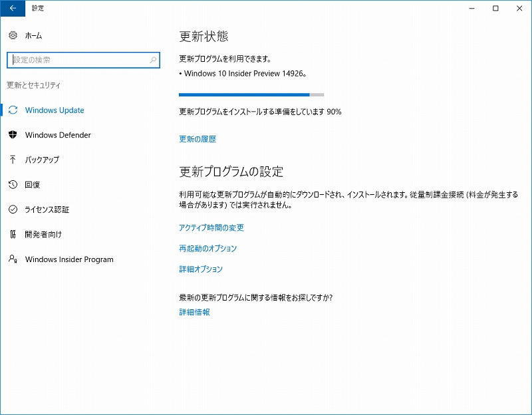Open Windows Defender section

[58, 135]
